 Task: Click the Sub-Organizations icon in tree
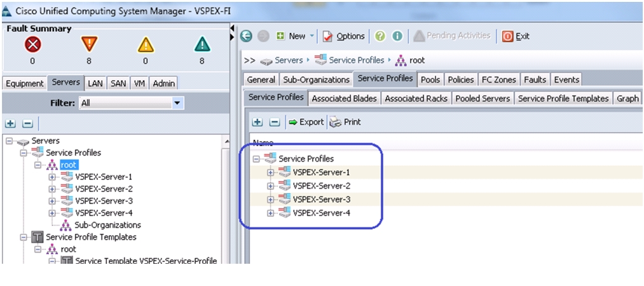(65, 225)
